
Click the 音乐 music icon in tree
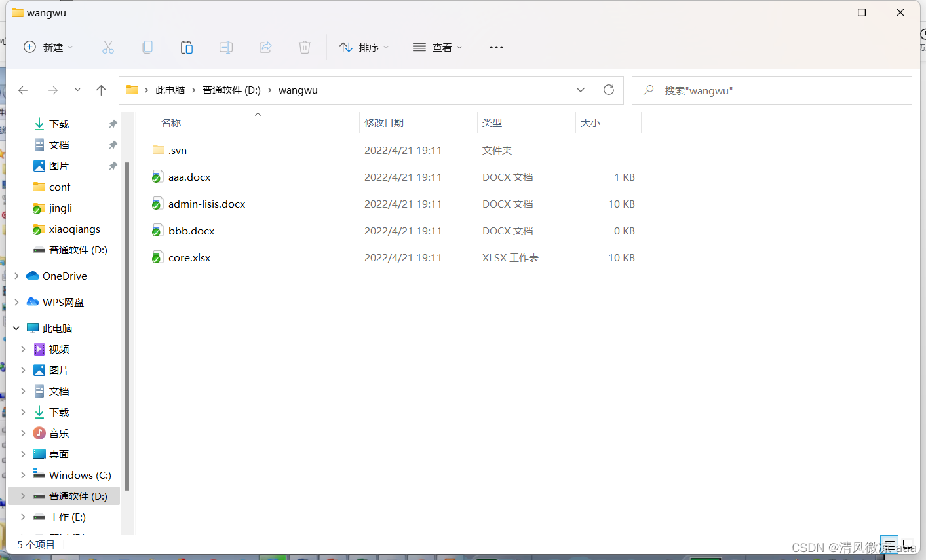[x=39, y=433]
